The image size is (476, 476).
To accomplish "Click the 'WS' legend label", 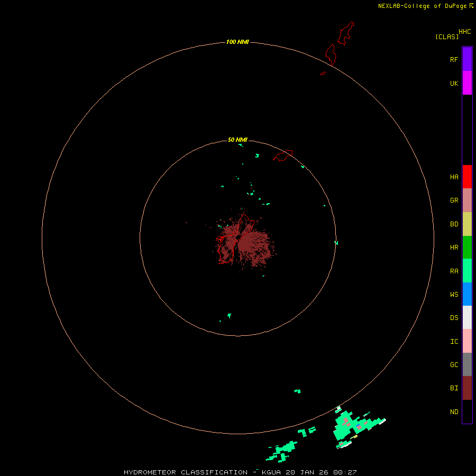I will (x=454, y=294).
